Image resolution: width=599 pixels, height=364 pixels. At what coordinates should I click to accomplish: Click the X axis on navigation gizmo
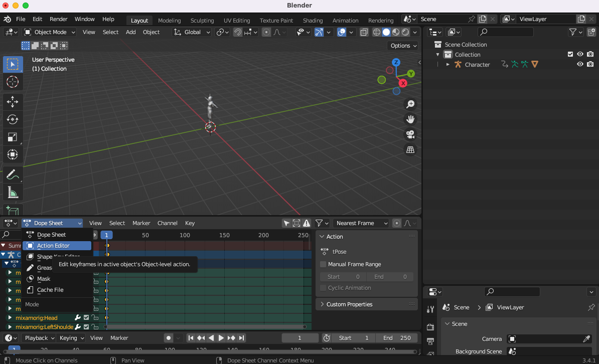403,83
